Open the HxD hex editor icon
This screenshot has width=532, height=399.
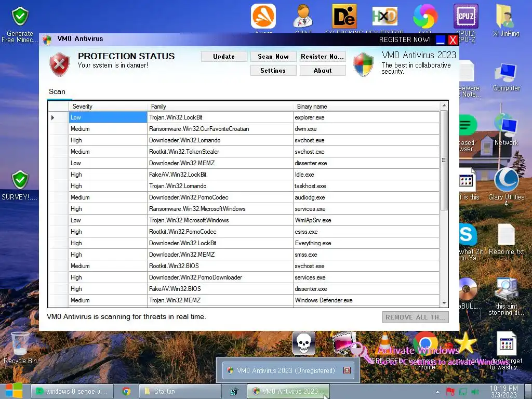tap(385, 17)
